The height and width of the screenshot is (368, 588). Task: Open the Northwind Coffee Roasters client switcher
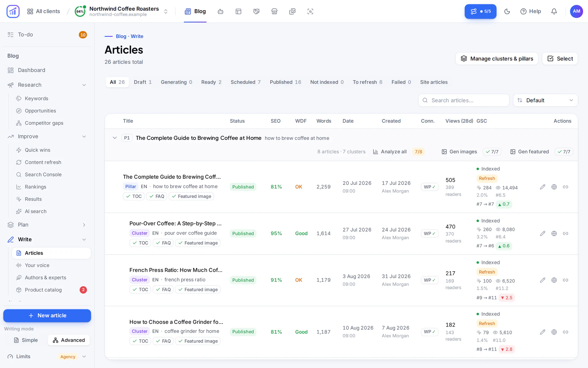[122, 11]
